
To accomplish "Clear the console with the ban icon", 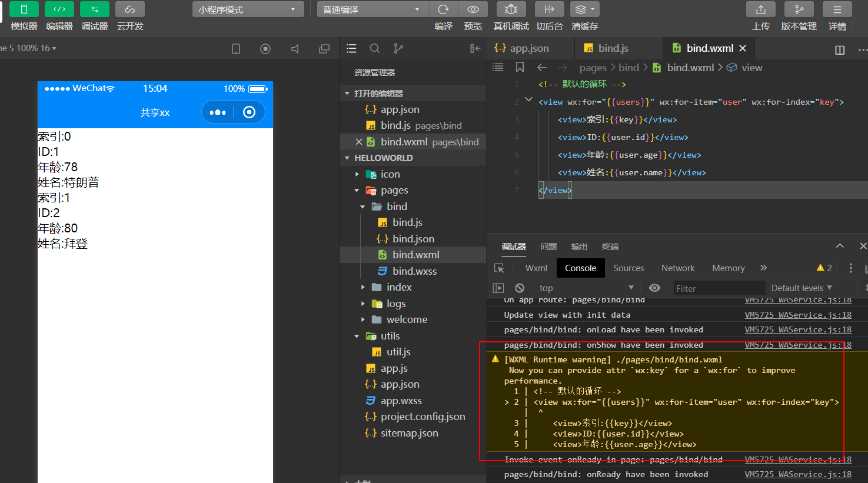I will 520,288.
